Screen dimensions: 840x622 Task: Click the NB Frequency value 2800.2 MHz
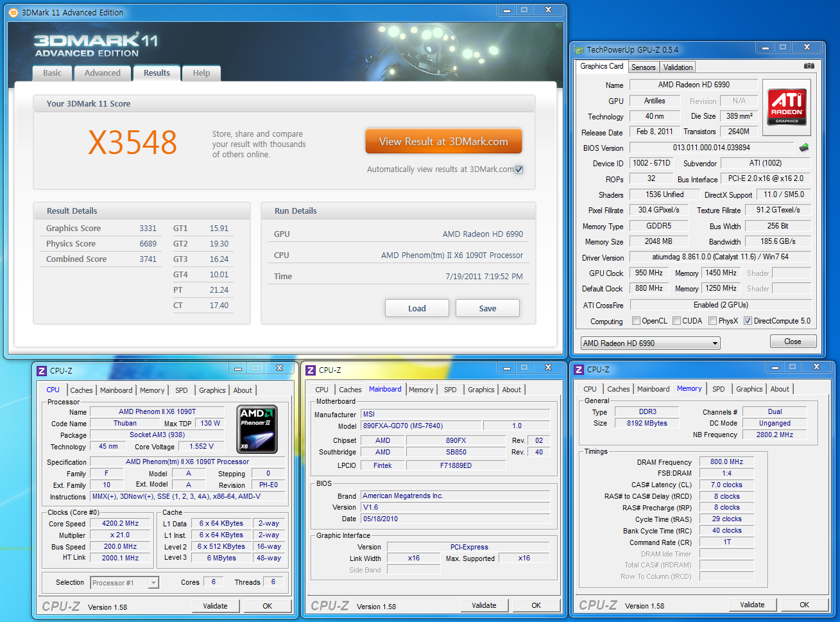(x=775, y=435)
